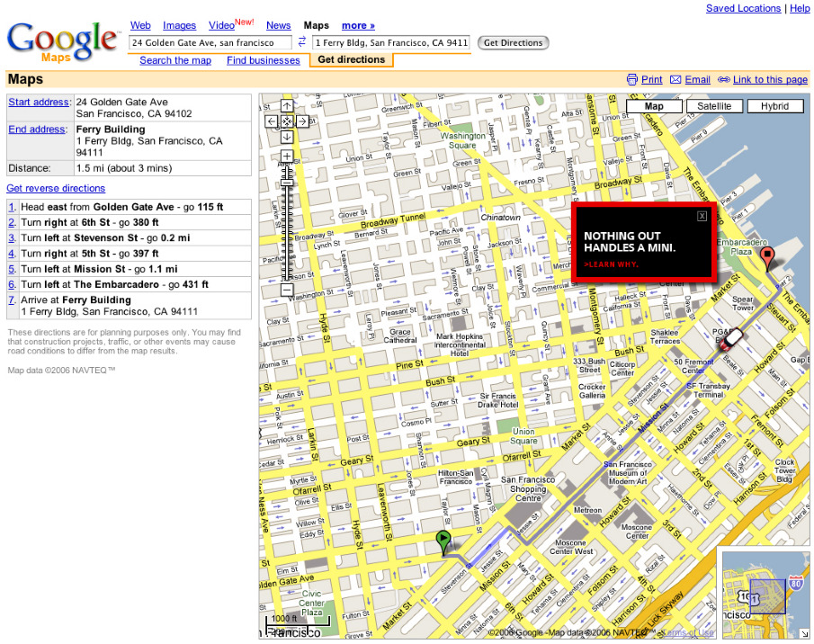Open Saved Locations
This screenshot has height=644, width=814.
743,8
